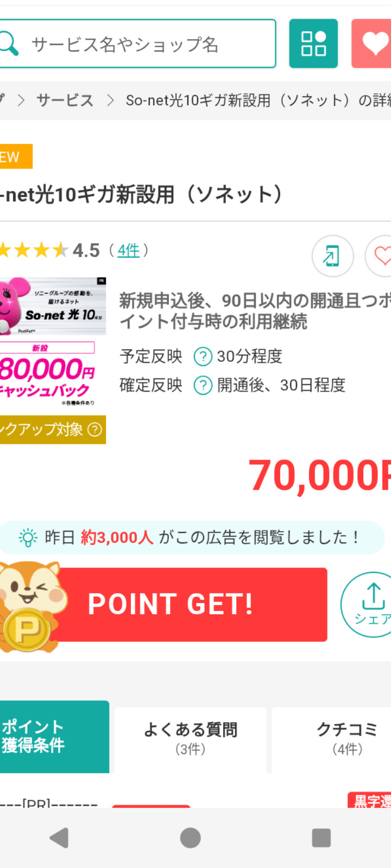Viewport: 391px width, 868px height.
Task: Tap the search magnifier icon
Action: (x=8, y=43)
